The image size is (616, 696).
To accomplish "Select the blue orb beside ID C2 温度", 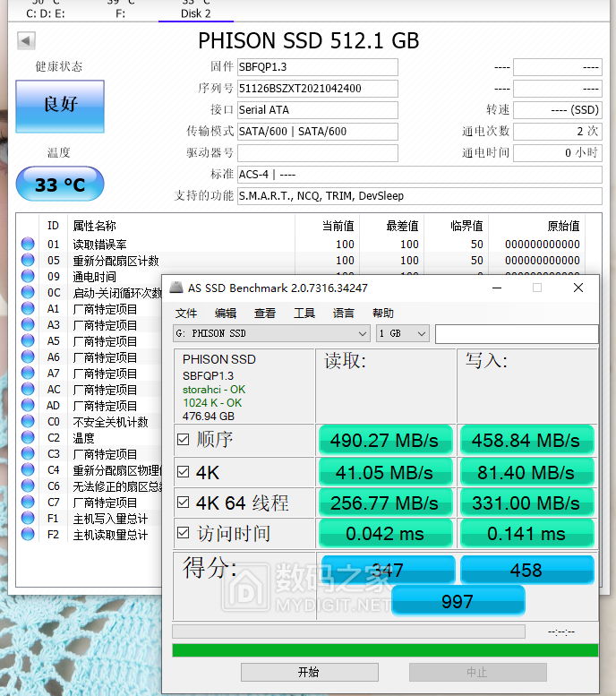I will point(28,438).
